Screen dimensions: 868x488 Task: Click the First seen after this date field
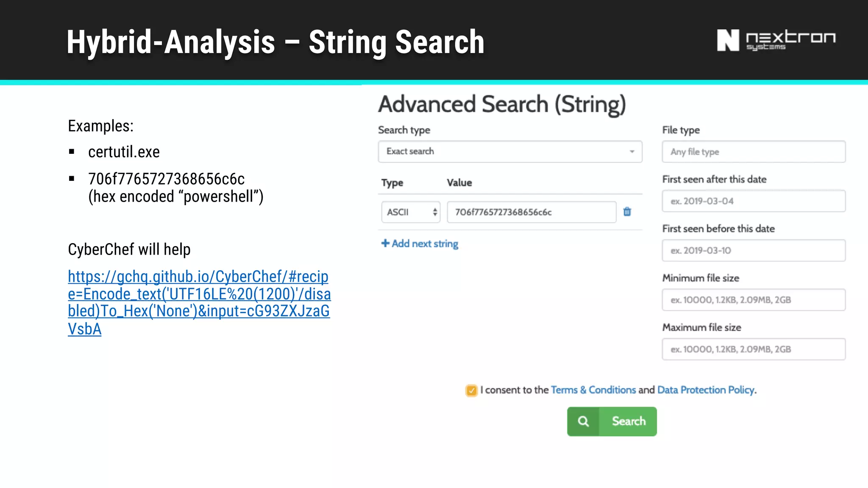click(x=754, y=201)
